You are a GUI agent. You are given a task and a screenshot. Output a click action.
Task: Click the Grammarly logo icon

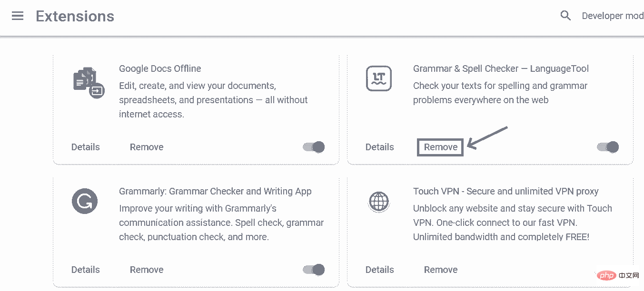coord(85,201)
